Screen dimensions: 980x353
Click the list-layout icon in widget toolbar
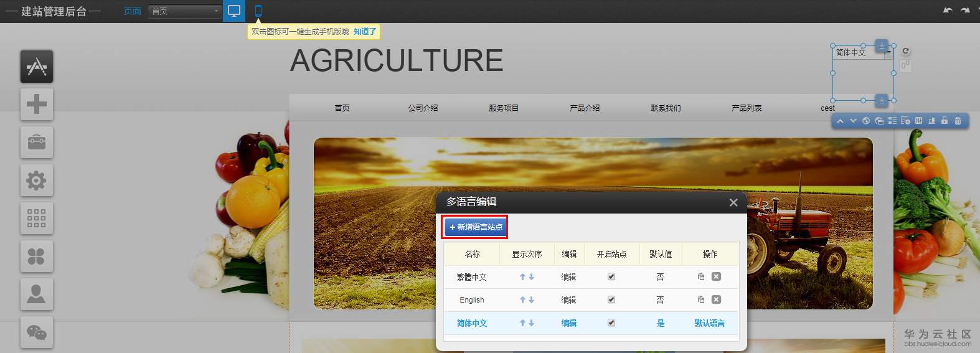click(x=892, y=121)
